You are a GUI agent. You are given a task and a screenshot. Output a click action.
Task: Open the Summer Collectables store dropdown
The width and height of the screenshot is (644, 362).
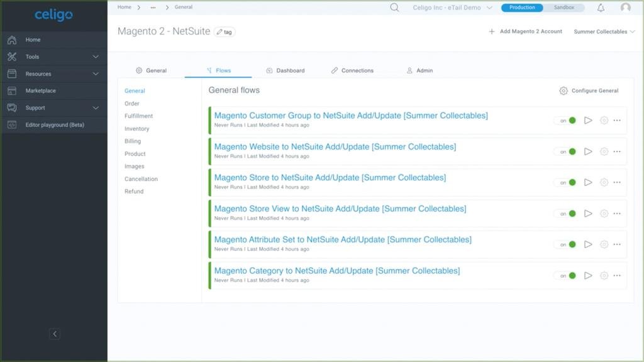pyautogui.click(x=604, y=31)
